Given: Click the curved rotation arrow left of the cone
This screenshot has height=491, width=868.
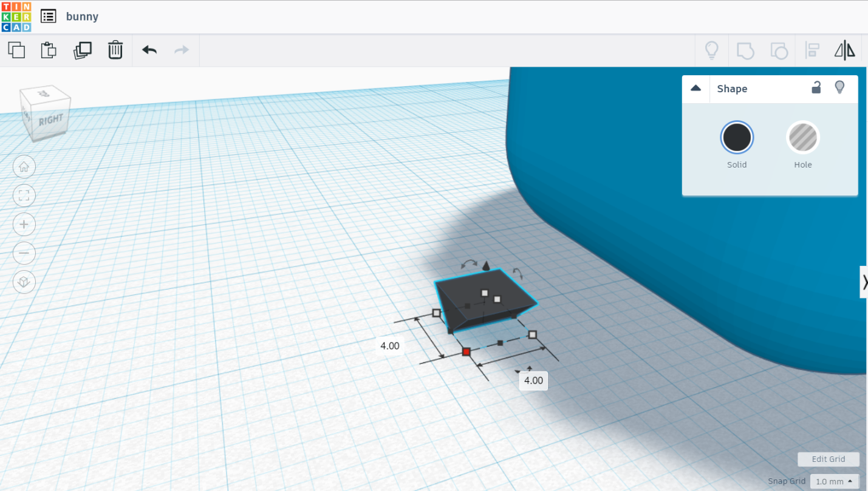Looking at the screenshot, I should [469, 264].
